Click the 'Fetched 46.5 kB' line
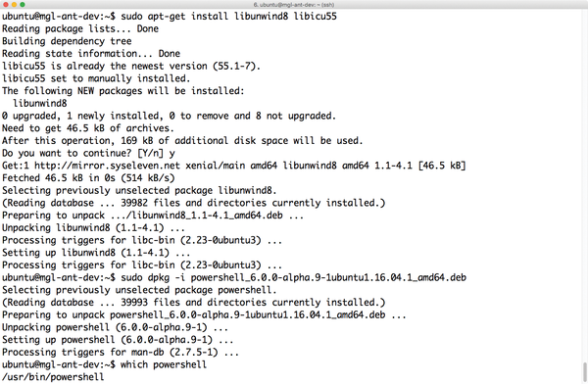 (88, 177)
